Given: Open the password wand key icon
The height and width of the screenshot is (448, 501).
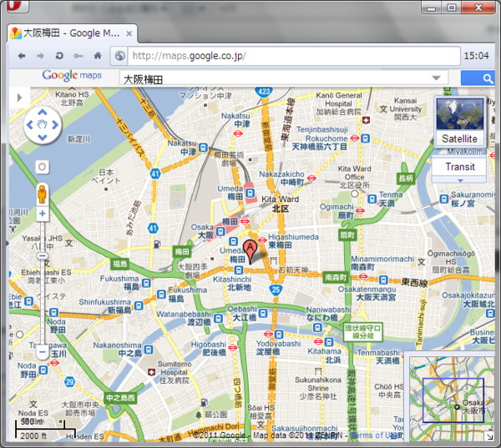Looking at the screenshot, I should (x=78, y=56).
